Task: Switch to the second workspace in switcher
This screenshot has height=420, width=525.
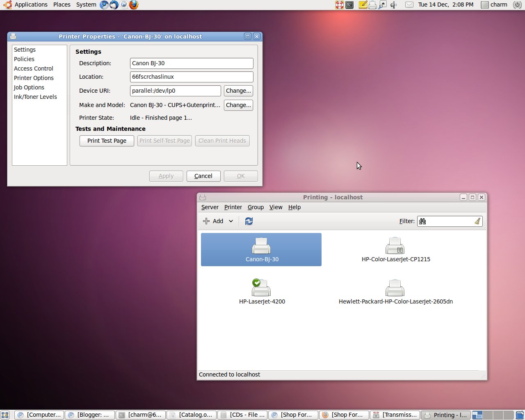Action: (x=488, y=415)
